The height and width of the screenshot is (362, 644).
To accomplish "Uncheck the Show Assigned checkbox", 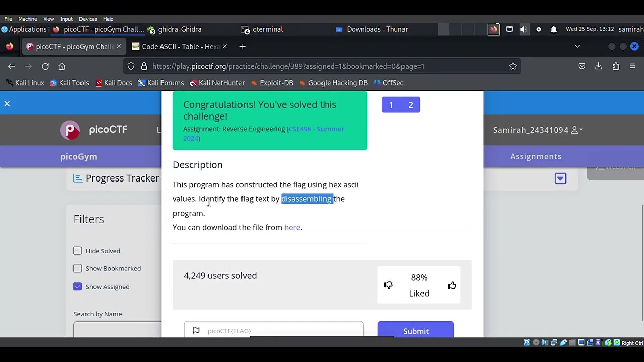I will click(x=77, y=286).
